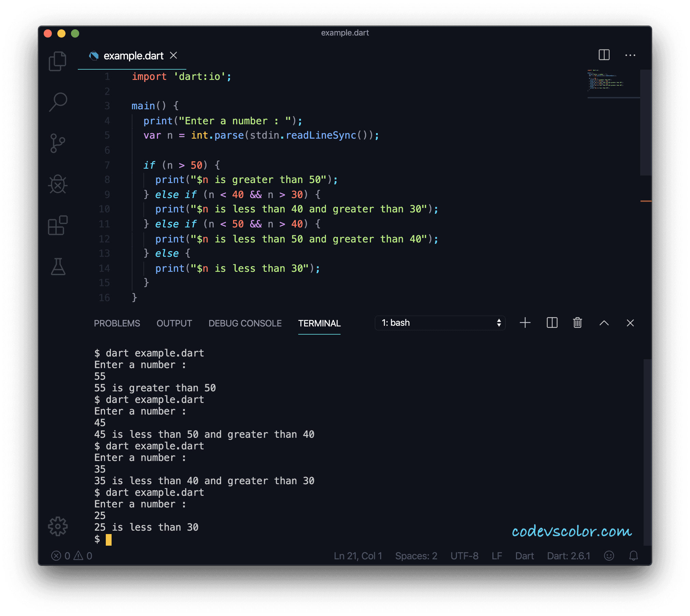Click terminal output '45 is less than 50 and greater than 40'
This screenshot has width=690, height=616.
204,434
